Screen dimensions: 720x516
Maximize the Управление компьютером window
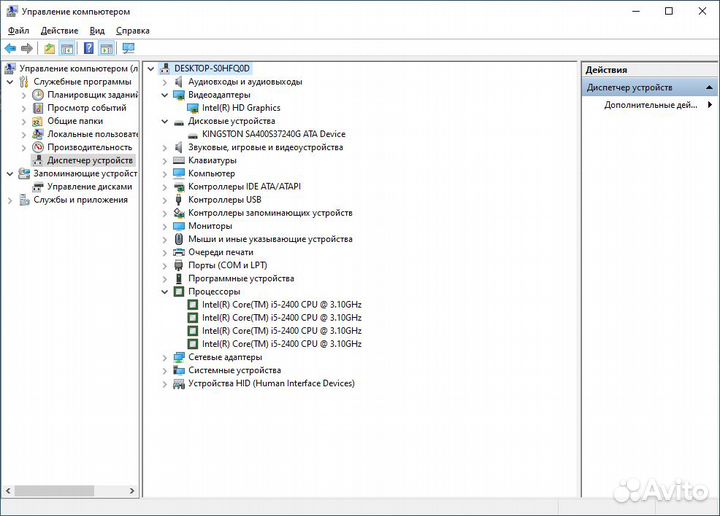[669, 11]
